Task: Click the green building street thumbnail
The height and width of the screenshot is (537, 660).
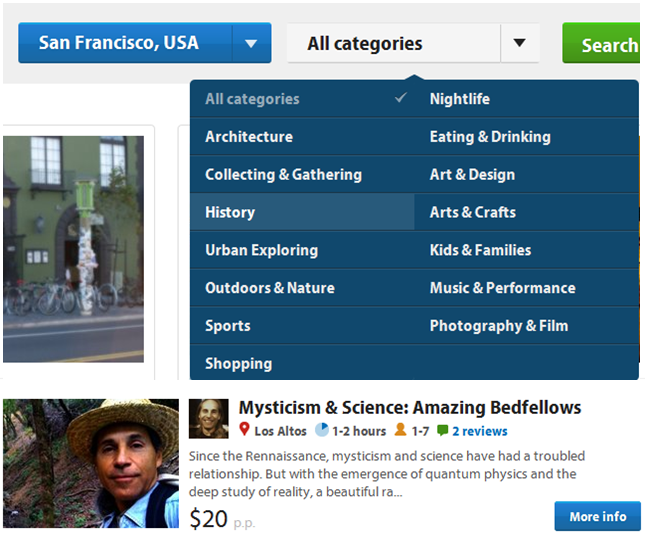Action: coord(73,248)
